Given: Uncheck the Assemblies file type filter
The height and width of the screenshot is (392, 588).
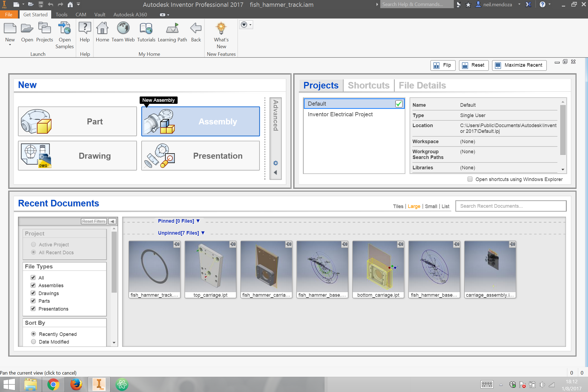Looking at the screenshot, I should pyautogui.click(x=33, y=285).
